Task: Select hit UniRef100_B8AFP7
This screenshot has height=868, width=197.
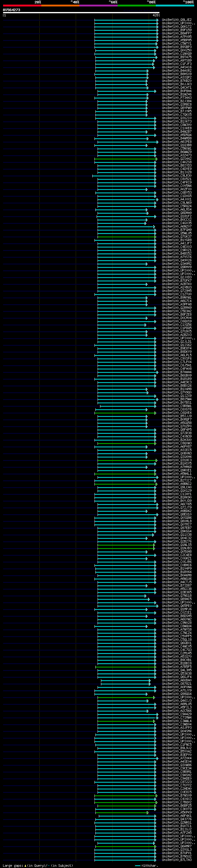Action: (x=176, y=33)
